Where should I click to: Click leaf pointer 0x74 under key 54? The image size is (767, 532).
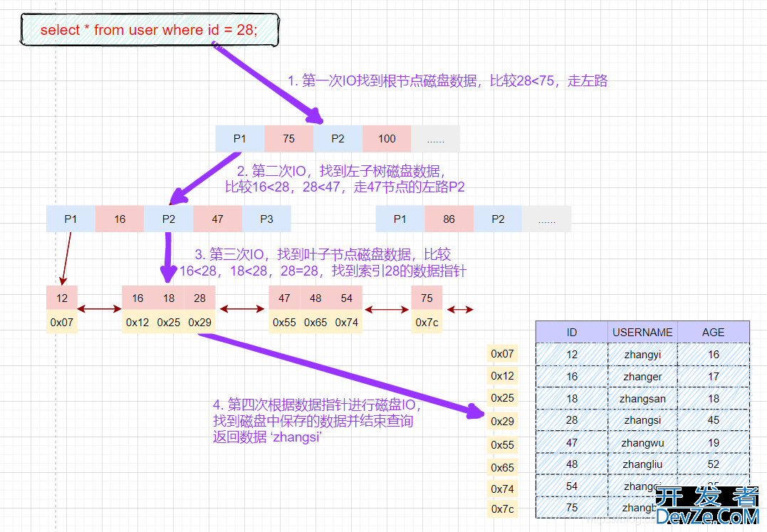[x=346, y=322]
